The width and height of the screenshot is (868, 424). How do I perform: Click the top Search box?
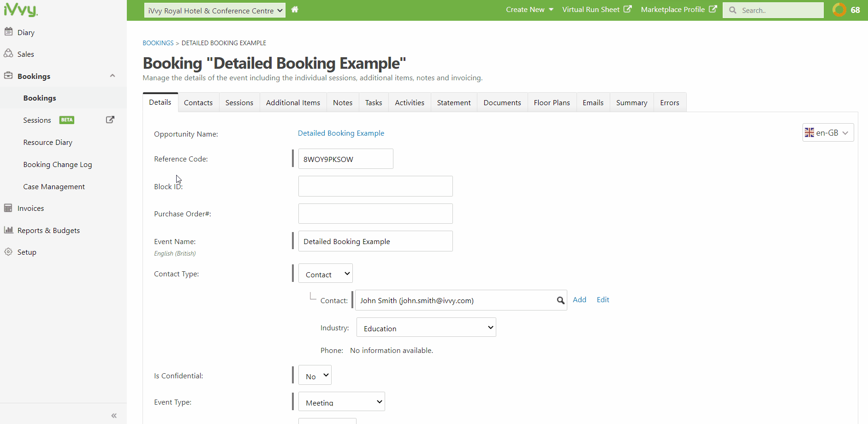773,10
